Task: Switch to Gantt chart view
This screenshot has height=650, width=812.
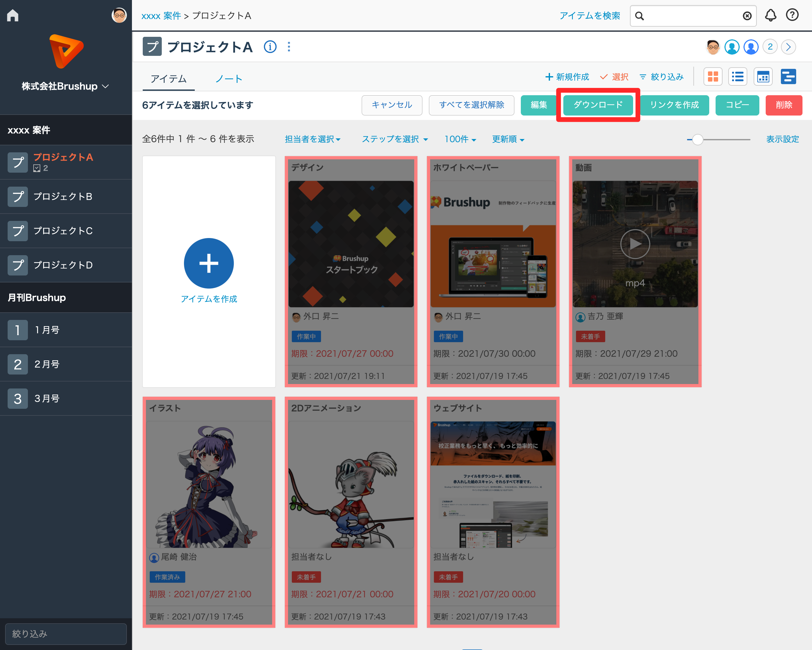Action: point(788,77)
